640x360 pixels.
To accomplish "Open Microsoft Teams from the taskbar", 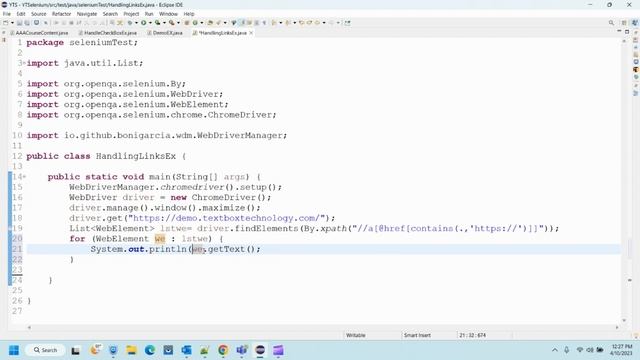I will (242, 350).
